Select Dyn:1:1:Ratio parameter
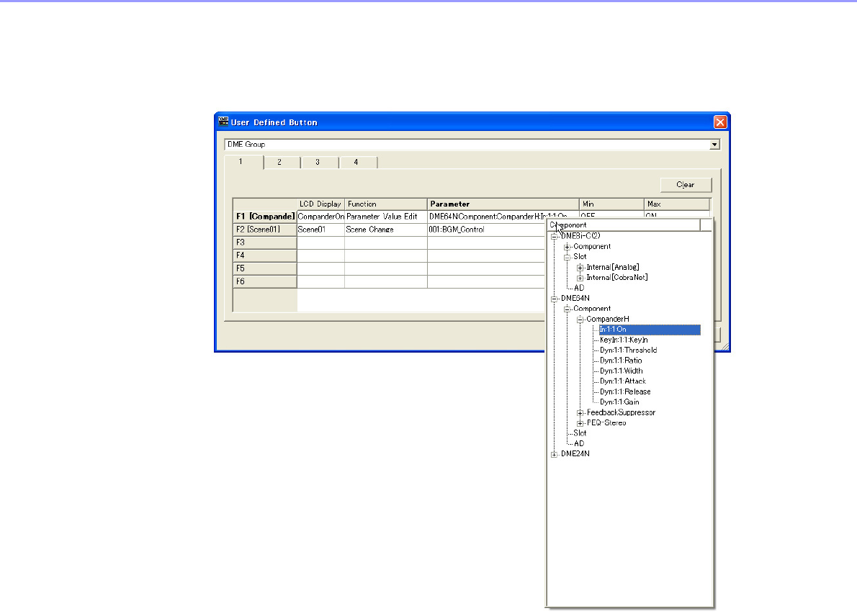Screen dimensions: 857x616 click(x=621, y=361)
